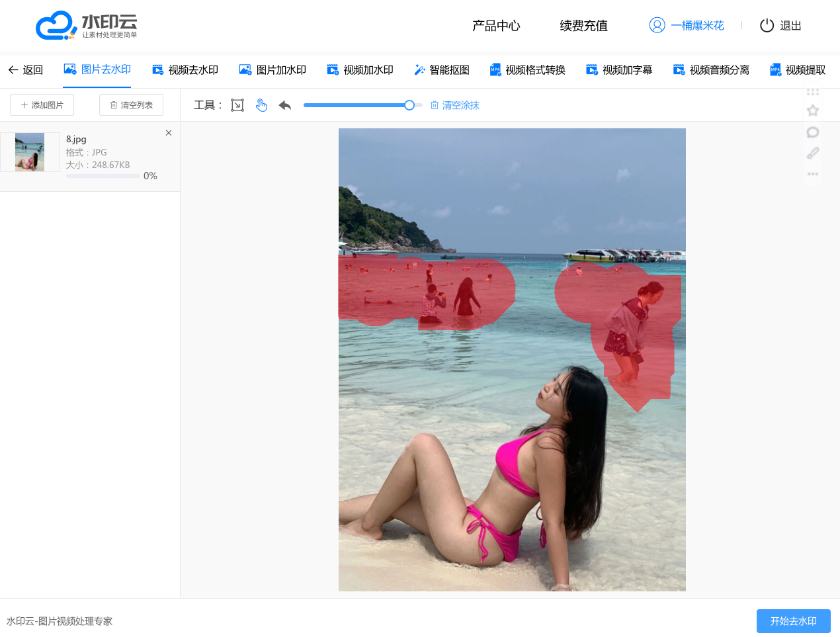
Task: Click the chat bubble icon
Action: click(813, 132)
